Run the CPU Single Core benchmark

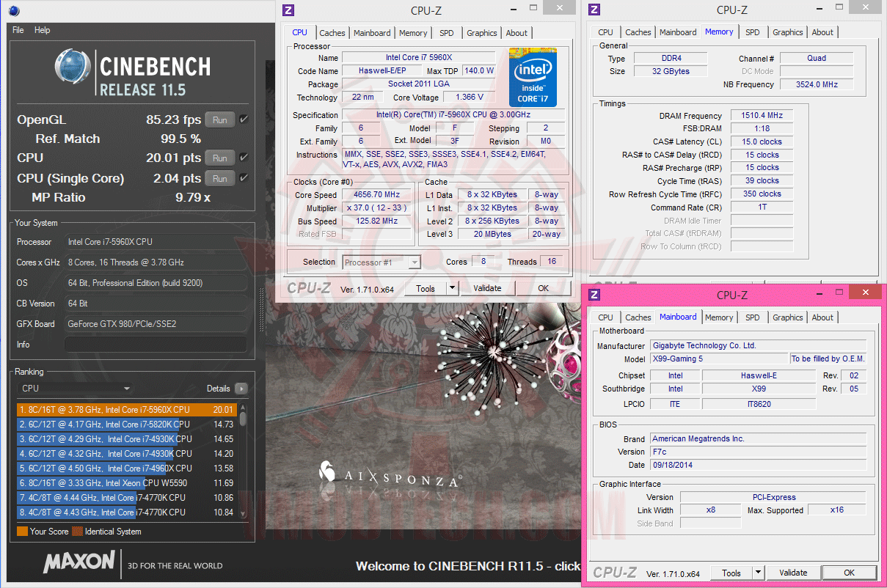coord(219,178)
